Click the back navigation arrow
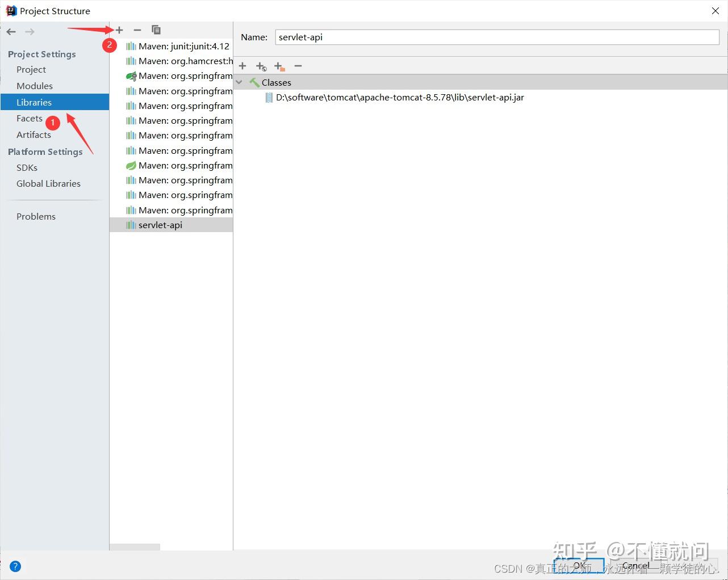This screenshot has width=728, height=580. pyautogui.click(x=10, y=32)
